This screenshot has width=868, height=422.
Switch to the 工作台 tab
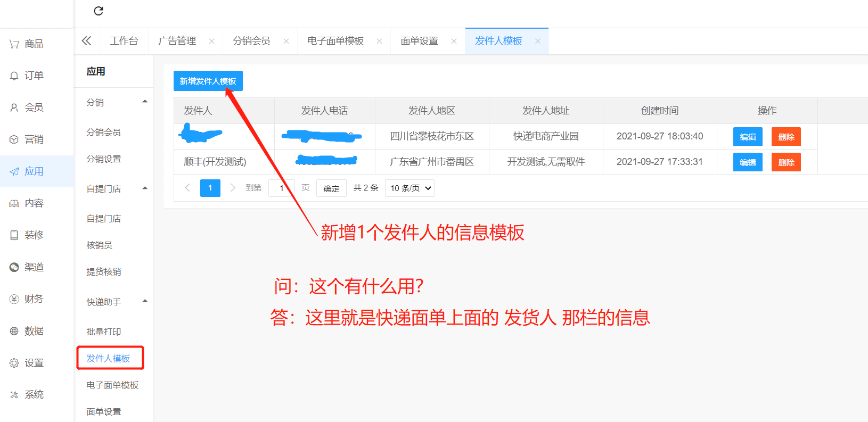tap(124, 41)
